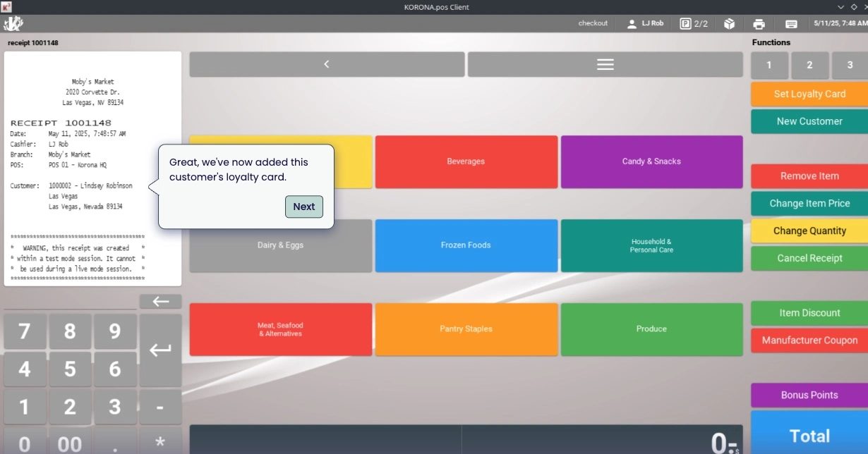
Task: Click the Set Loyalty Card function
Action: [x=809, y=94]
